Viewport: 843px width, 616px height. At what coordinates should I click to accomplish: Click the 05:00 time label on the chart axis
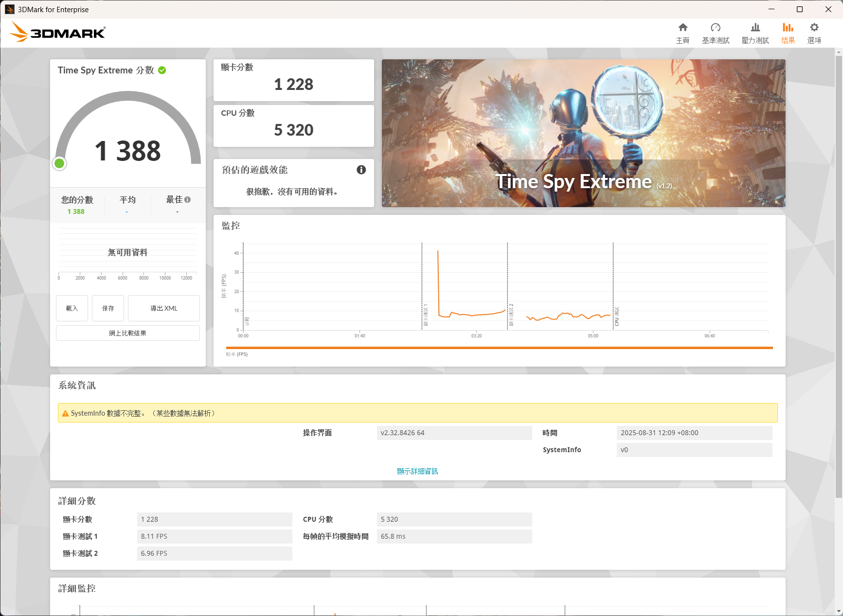click(593, 336)
